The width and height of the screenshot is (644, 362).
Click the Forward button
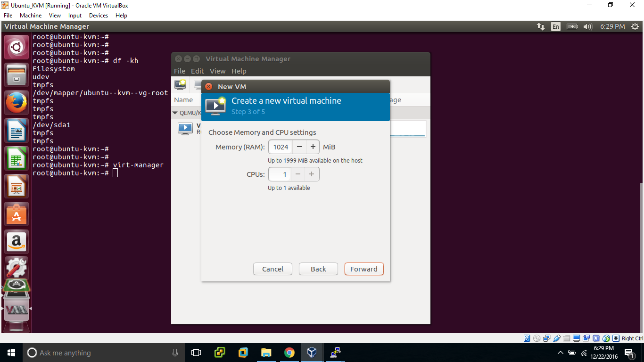point(364,269)
